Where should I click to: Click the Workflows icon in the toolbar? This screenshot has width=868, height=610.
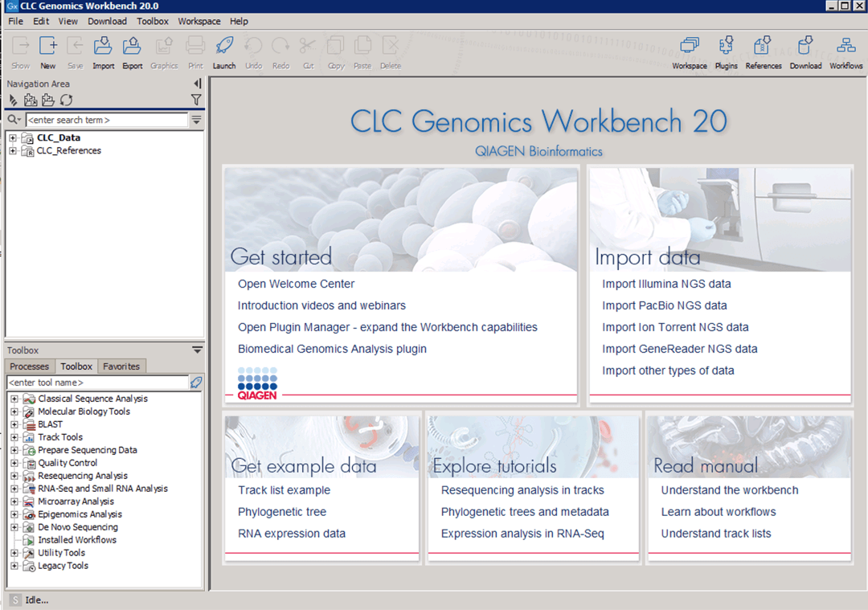(845, 50)
